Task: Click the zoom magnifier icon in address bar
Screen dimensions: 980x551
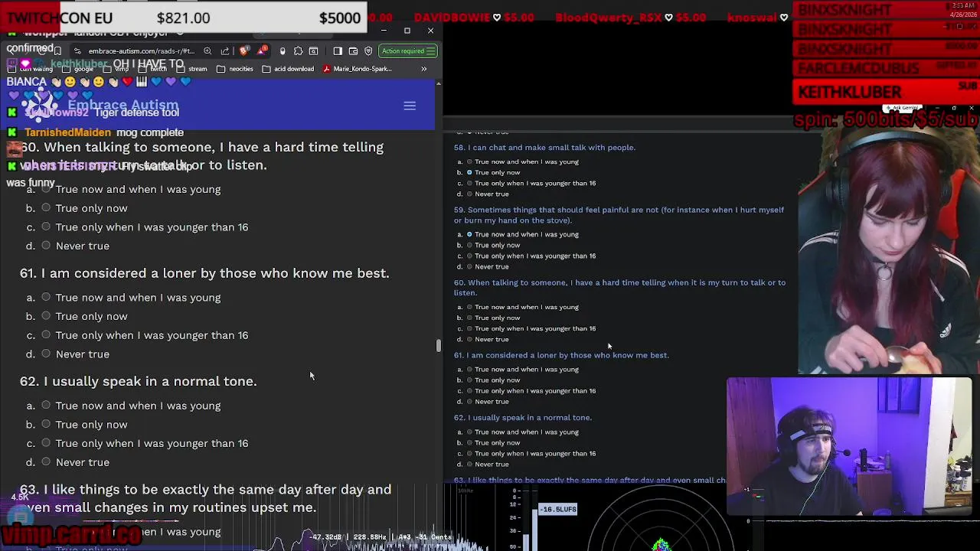Action: point(207,51)
